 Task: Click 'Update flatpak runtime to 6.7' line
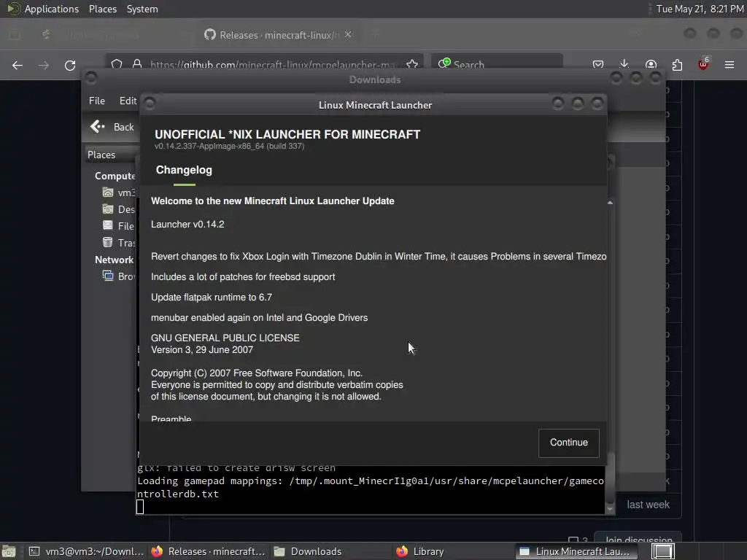coord(212,297)
